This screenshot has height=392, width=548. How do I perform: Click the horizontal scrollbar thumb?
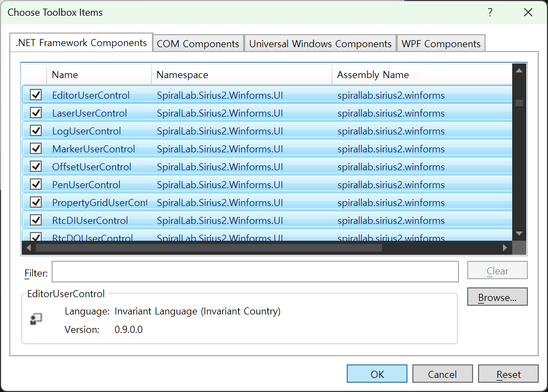209,248
